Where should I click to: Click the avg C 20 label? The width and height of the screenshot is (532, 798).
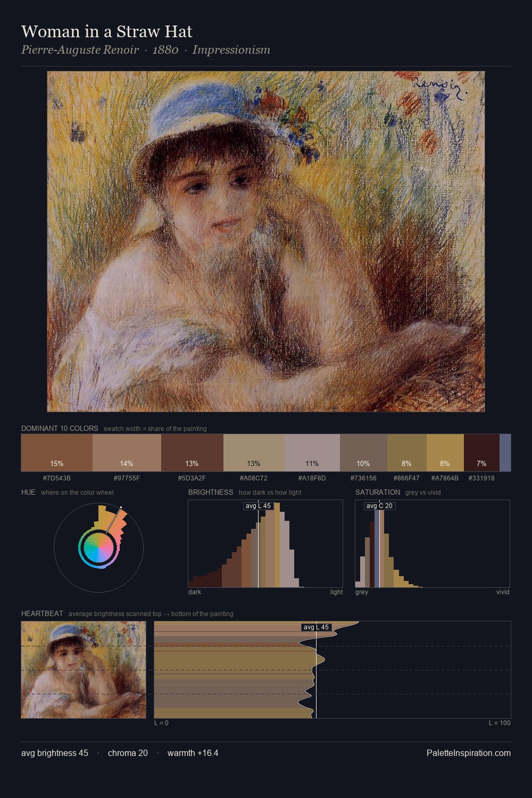pyautogui.click(x=379, y=506)
